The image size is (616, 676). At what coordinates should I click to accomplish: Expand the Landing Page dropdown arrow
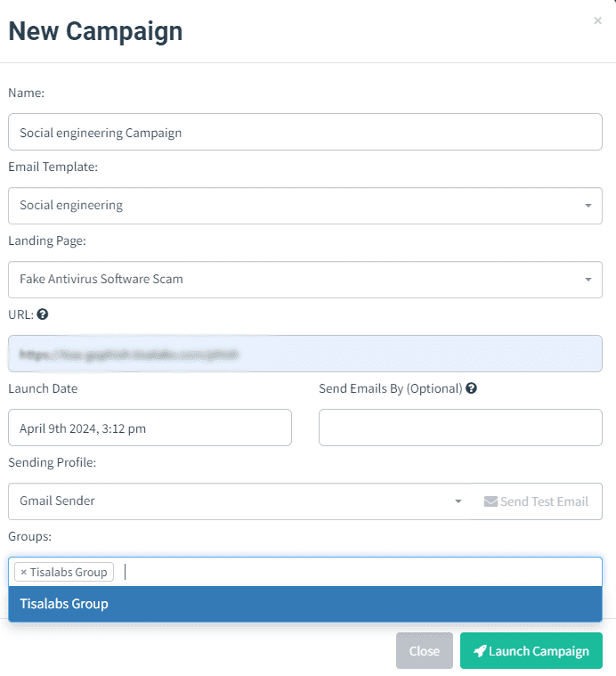(588, 280)
